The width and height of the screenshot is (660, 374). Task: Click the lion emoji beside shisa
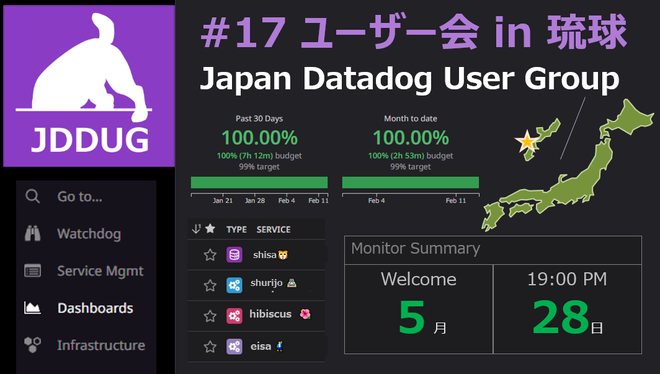(283, 255)
